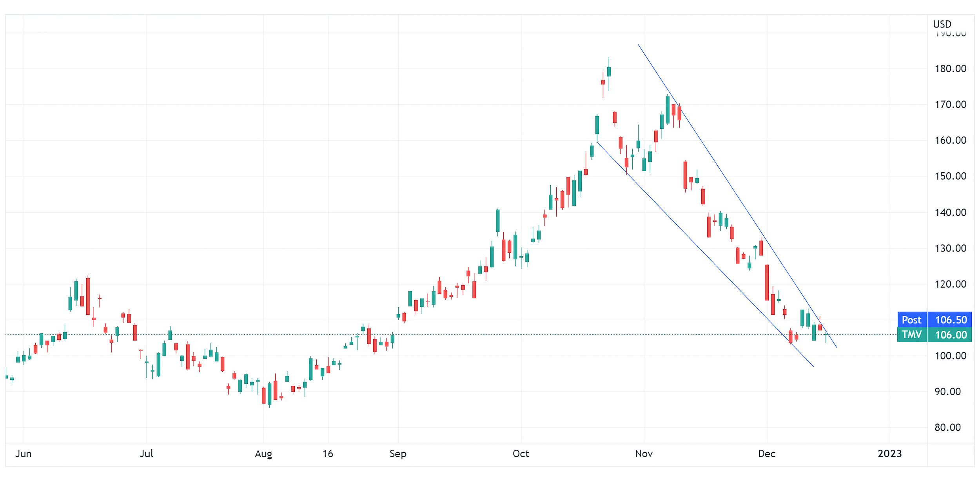The image size is (980, 485).
Task: Click the 16 date label on time axis
Action: click(328, 454)
